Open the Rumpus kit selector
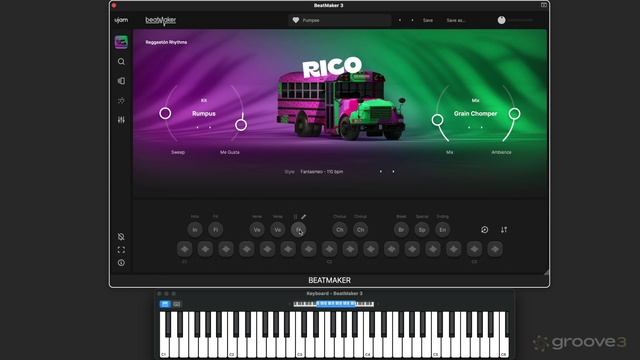The width and height of the screenshot is (640, 360). [x=204, y=113]
